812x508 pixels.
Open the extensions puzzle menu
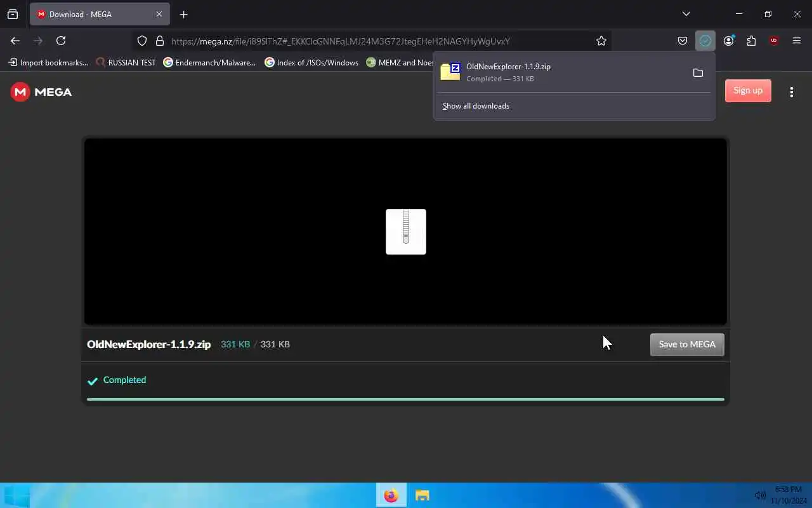coord(751,41)
